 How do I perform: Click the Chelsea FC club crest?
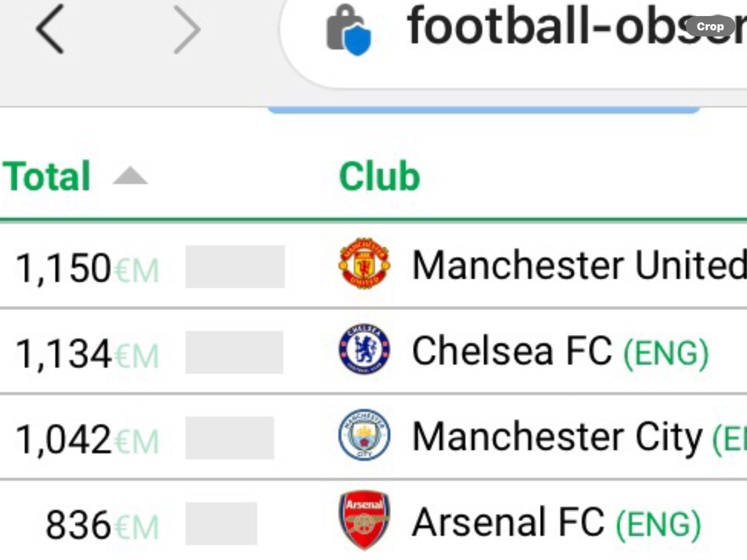click(x=364, y=349)
